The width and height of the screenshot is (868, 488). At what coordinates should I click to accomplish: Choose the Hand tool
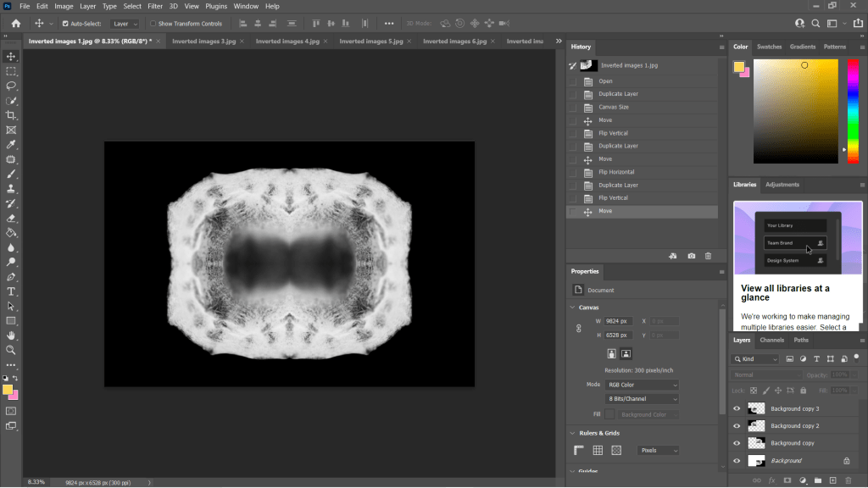tap(11, 335)
